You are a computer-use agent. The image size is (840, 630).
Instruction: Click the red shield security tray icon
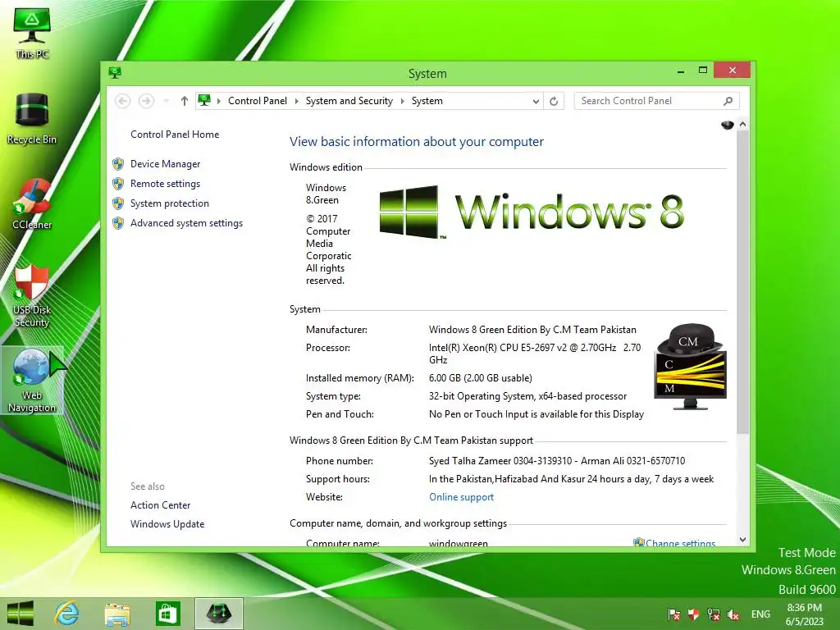point(694,614)
